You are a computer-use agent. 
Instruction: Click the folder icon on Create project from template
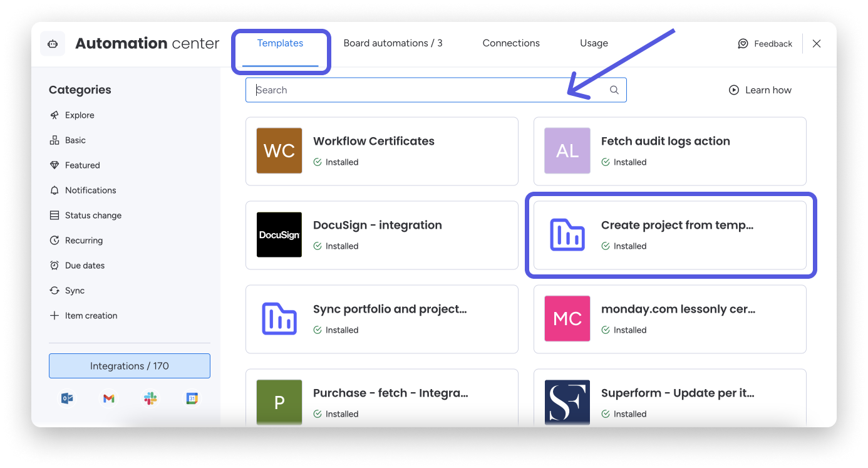[567, 234]
